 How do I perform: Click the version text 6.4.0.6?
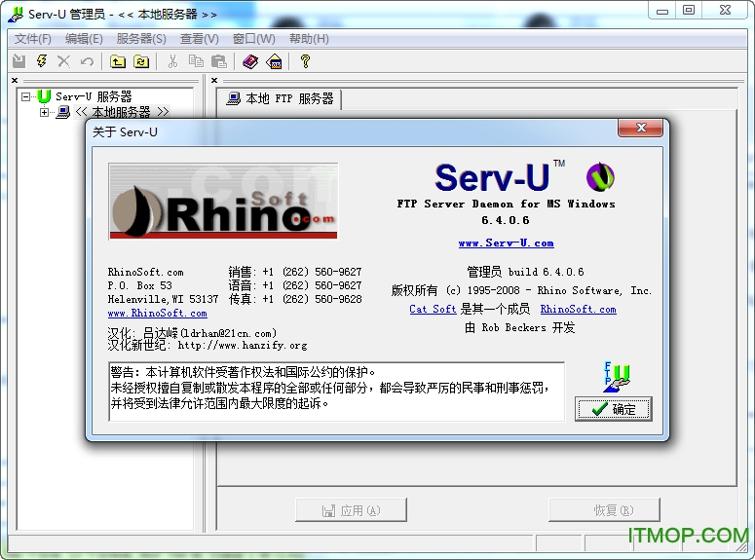click(x=505, y=220)
